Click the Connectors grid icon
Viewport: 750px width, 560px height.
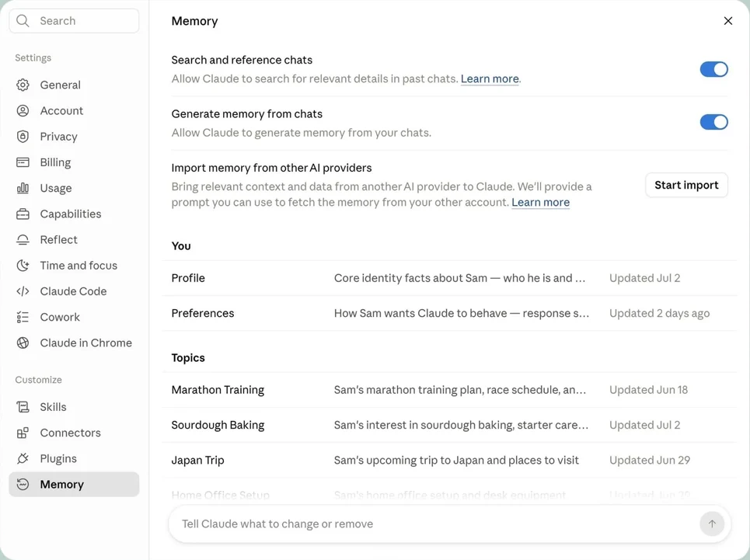23,433
